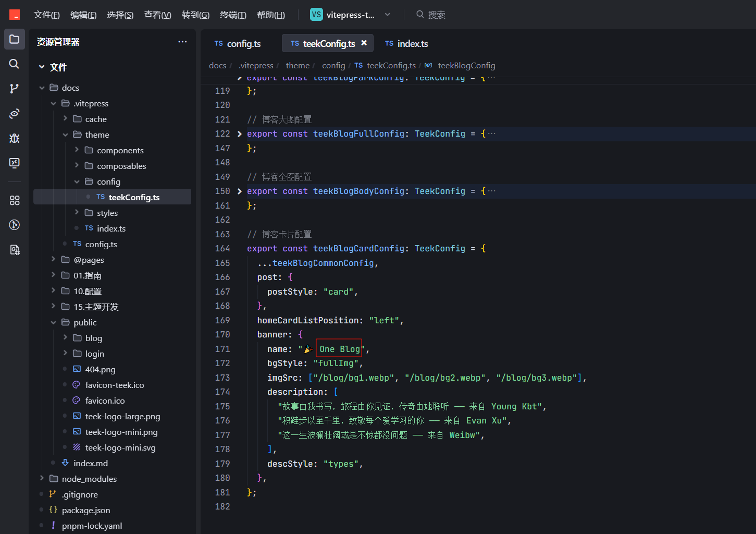This screenshot has height=534, width=756.
Task: Unfold teekBlogFullConfig at line 122
Action: pos(240,134)
